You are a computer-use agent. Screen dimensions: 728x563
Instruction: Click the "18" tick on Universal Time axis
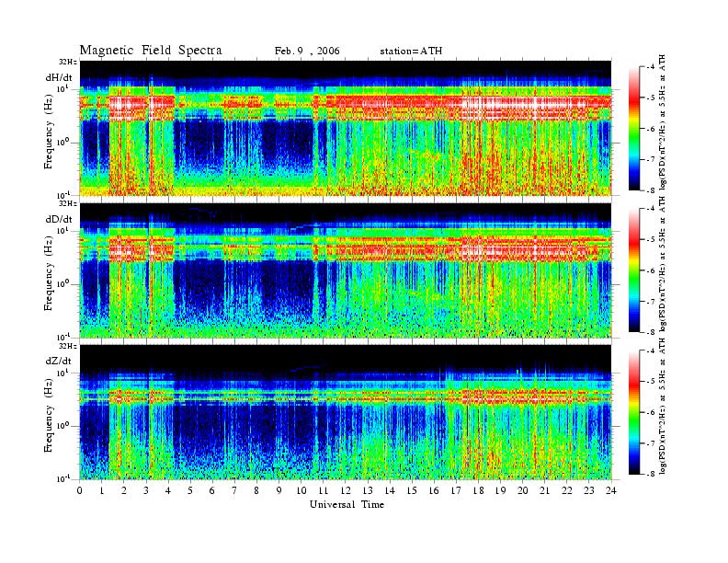click(x=478, y=490)
